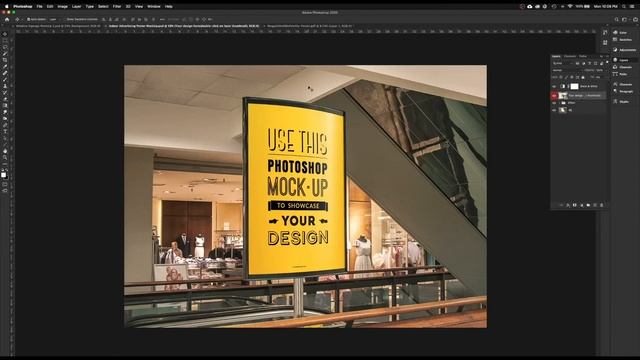Open the search icon in options bar
Viewport: 640px width, 360px height.
pyautogui.click(x=617, y=19)
